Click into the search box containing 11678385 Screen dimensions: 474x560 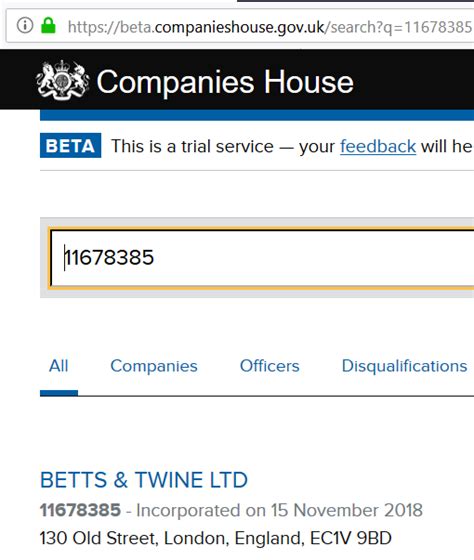262,258
